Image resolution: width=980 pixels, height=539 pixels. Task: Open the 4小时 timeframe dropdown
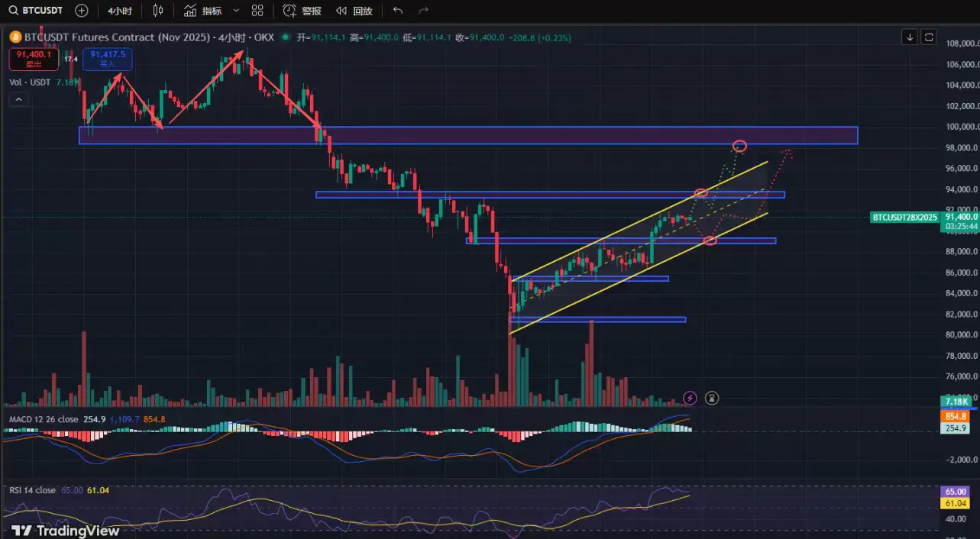[x=118, y=11]
